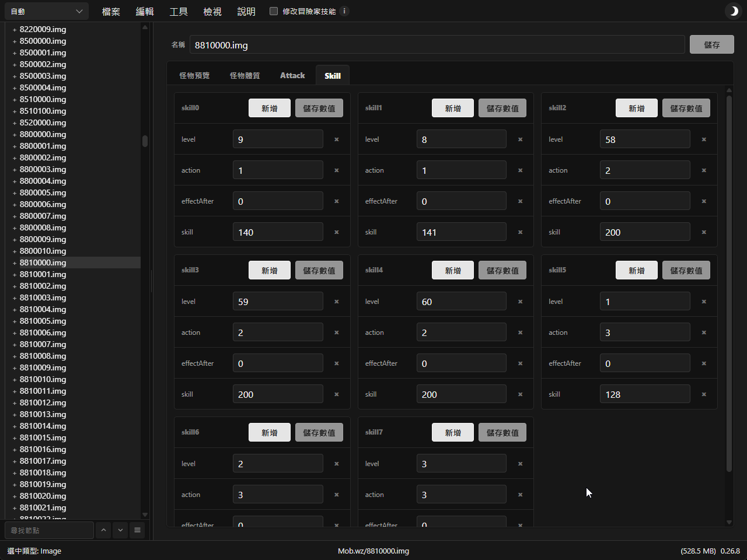This screenshot has width=747, height=560.
Task: Click the tree scroll-down arrow
Action: pyautogui.click(x=145, y=514)
